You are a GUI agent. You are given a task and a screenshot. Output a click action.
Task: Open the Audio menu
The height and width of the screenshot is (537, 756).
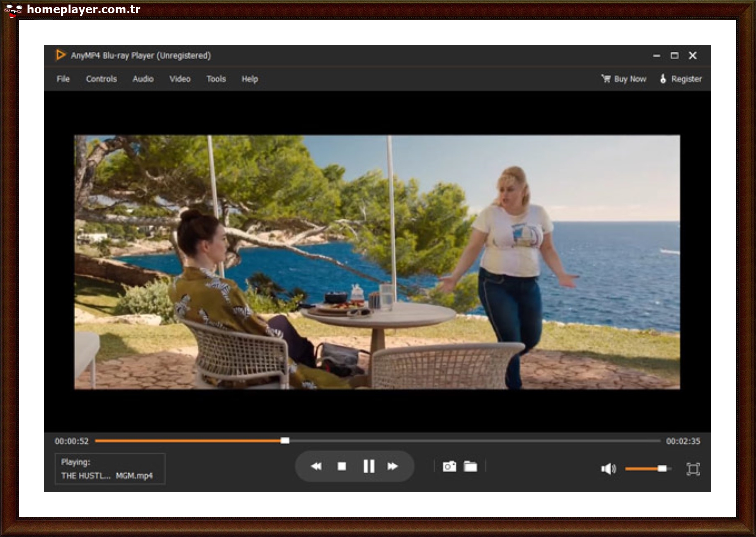[142, 79]
